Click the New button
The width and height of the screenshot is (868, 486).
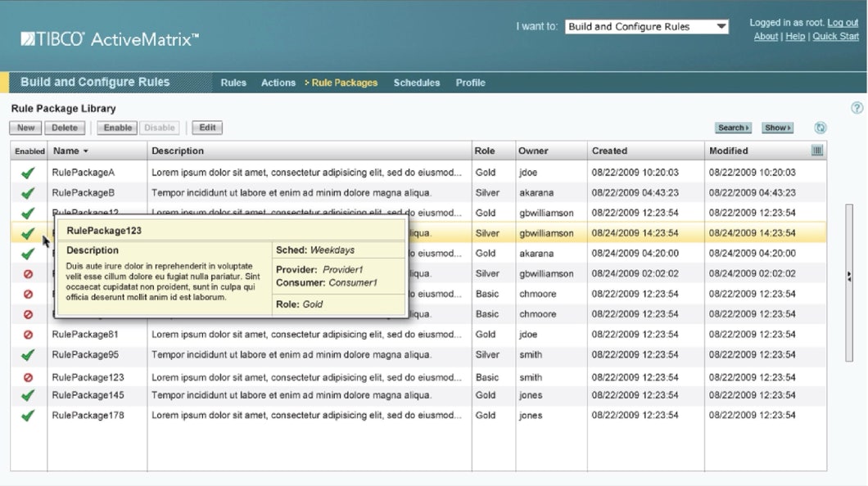point(25,128)
